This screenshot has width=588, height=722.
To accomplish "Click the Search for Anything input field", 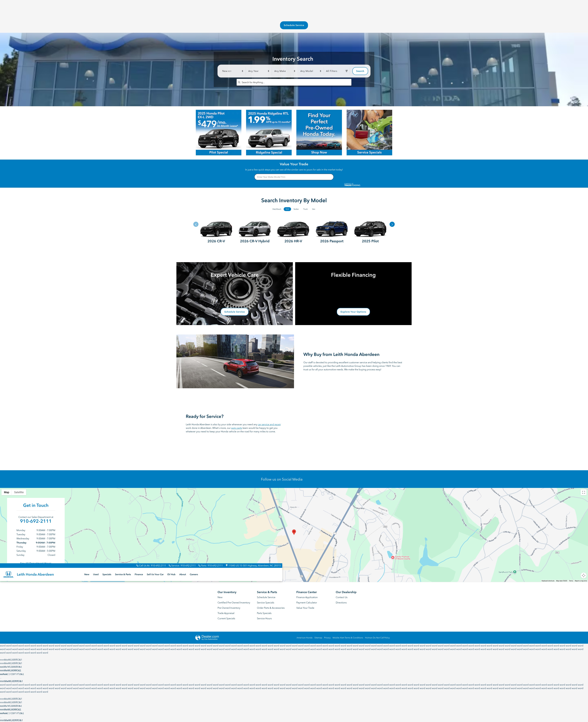I will point(294,82).
